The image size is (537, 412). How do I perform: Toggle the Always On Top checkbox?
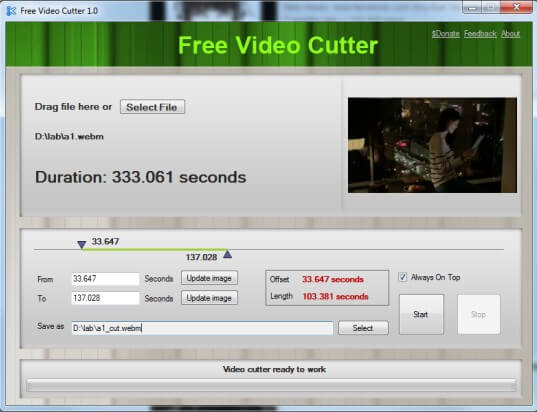(403, 277)
